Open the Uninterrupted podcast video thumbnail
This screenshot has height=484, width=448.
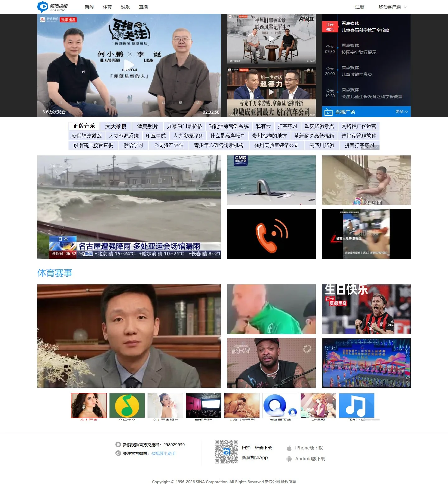click(x=271, y=363)
